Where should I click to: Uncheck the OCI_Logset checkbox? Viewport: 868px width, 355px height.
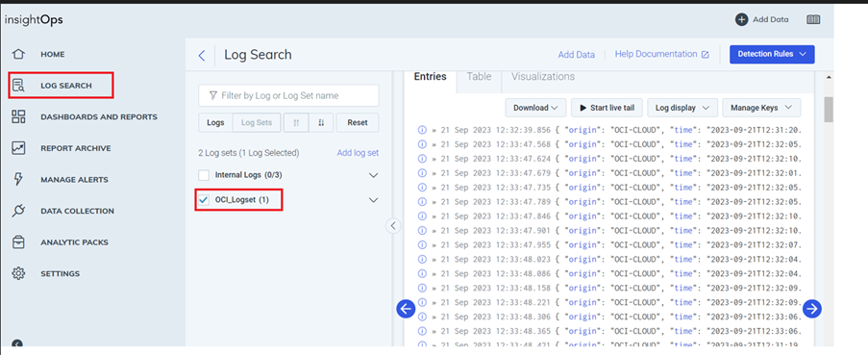(204, 200)
